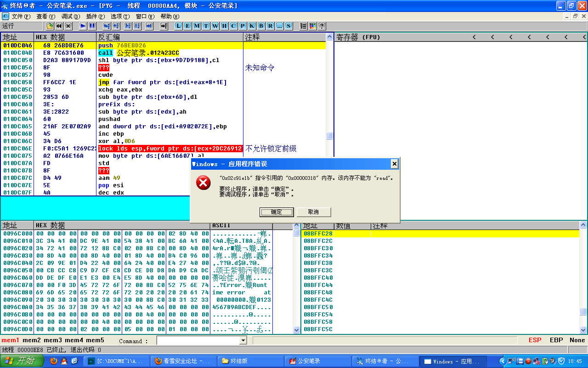Image resolution: width=588 pixels, height=368 pixels.
Task: Open the 公安笔录 taskbar button
Action: click(317, 361)
